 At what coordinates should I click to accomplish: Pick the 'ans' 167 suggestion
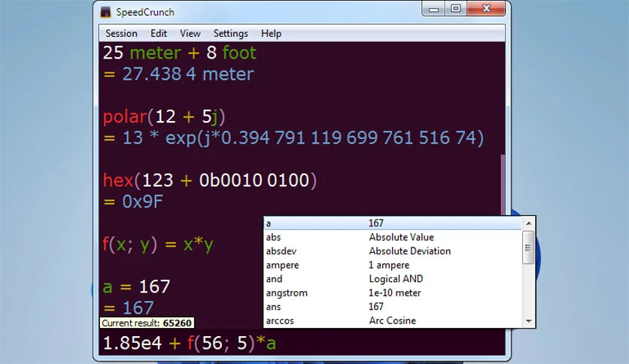393,307
